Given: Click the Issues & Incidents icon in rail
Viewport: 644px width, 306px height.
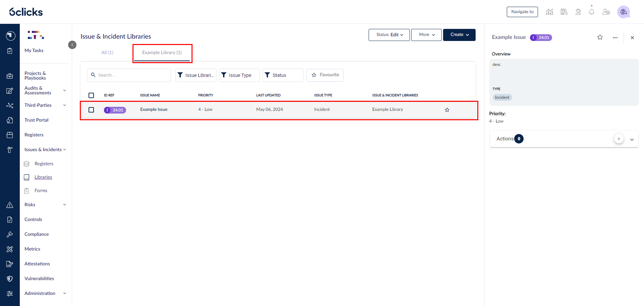Looking at the screenshot, I should click(x=10, y=150).
